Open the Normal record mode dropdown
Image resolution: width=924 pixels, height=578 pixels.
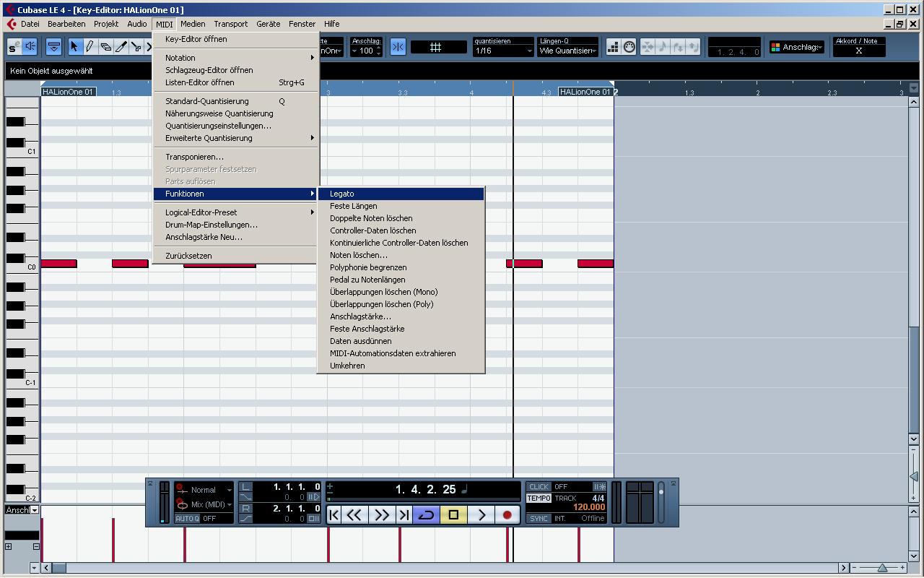click(x=205, y=490)
